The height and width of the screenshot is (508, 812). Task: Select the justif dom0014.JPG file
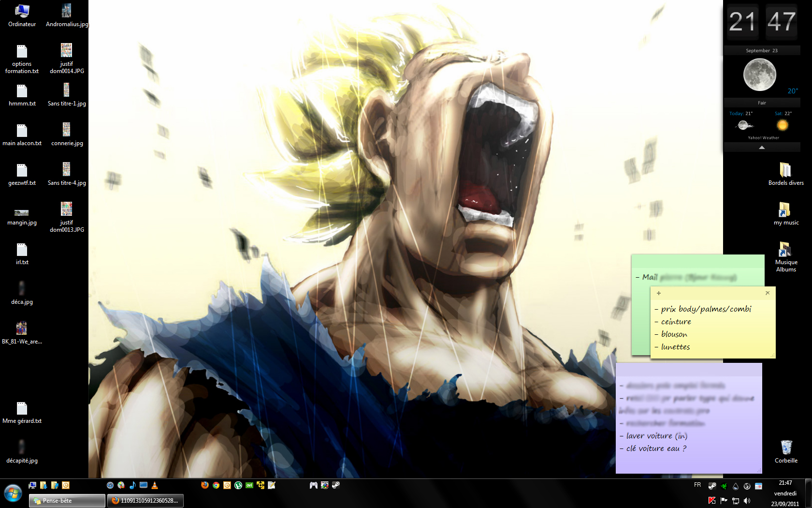point(67,59)
